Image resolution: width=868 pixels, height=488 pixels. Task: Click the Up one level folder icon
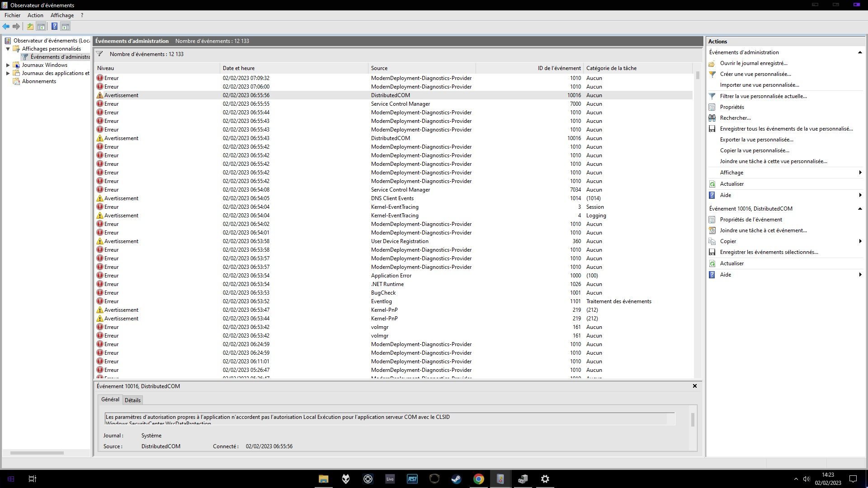pyautogui.click(x=30, y=27)
